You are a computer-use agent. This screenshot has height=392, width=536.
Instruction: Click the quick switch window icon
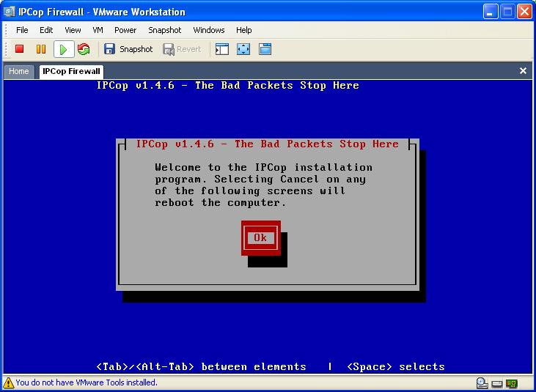(x=265, y=49)
